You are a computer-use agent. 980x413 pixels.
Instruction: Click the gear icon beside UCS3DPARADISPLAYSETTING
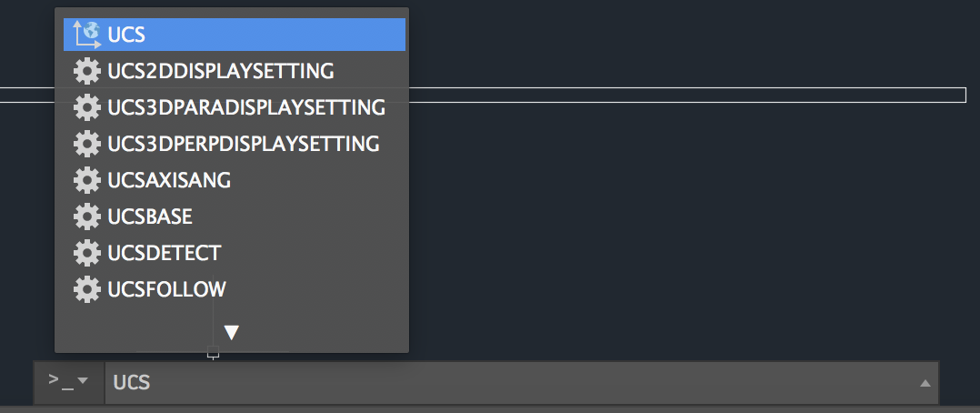pyautogui.click(x=87, y=107)
